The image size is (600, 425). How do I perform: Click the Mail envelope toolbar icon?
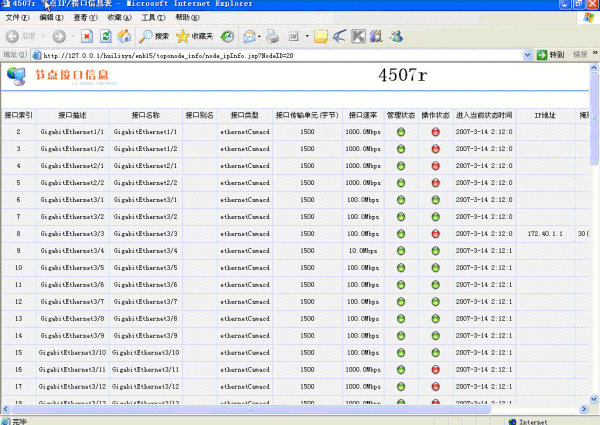[249, 36]
